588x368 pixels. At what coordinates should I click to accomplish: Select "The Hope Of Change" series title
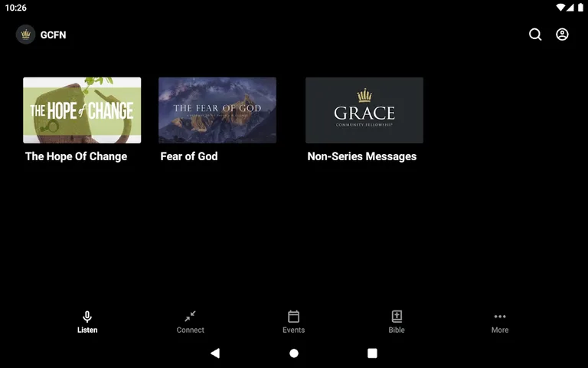[76, 156]
